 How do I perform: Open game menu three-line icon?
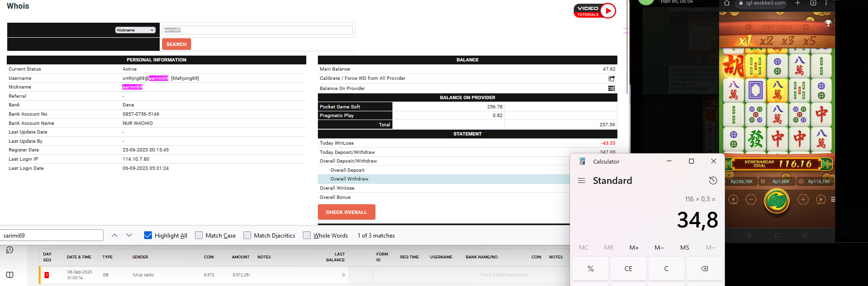833,199
